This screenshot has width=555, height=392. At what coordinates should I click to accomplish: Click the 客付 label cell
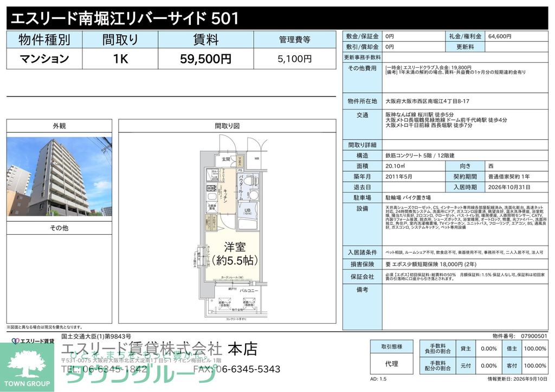(512, 366)
